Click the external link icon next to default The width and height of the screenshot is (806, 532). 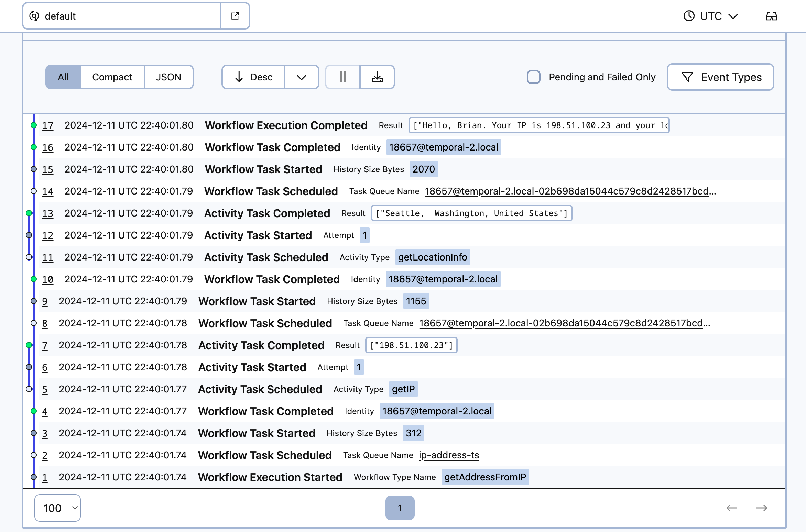tap(235, 16)
